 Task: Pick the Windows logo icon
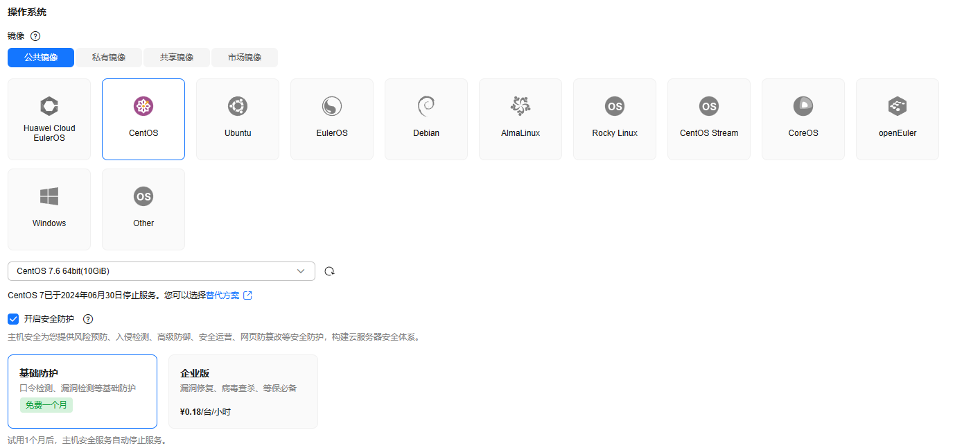click(x=49, y=196)
